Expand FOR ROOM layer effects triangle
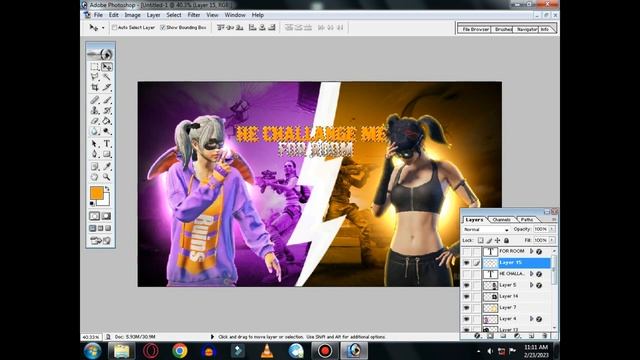Screen dimensions: 640x360 (x=531, y=251)
